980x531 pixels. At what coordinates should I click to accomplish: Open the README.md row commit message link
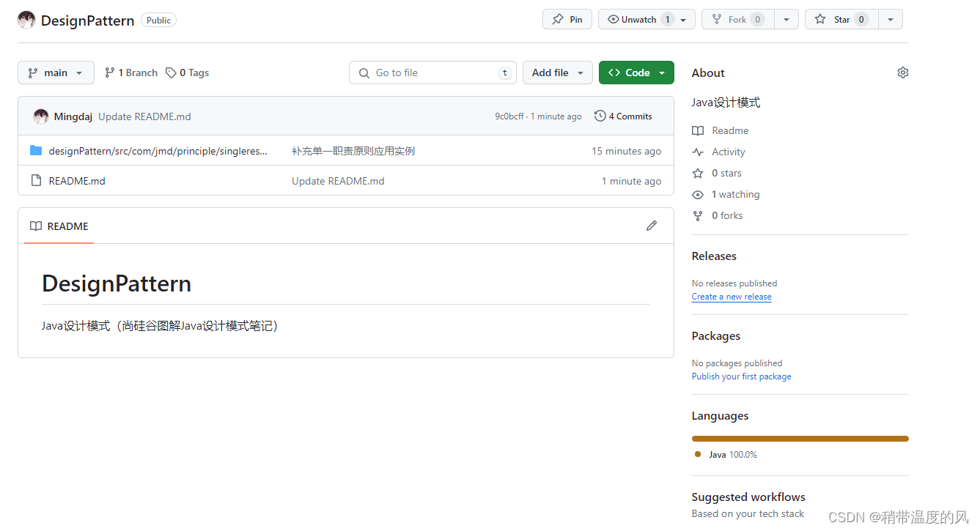(x=338, y=181)
